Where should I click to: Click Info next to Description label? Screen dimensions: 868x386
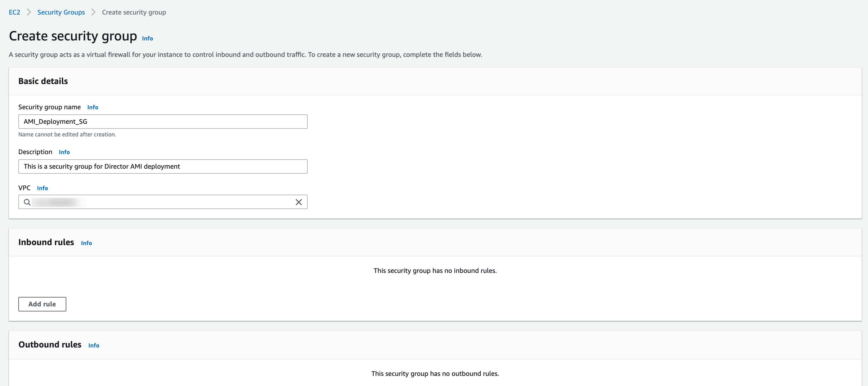(x=64, y=152)
